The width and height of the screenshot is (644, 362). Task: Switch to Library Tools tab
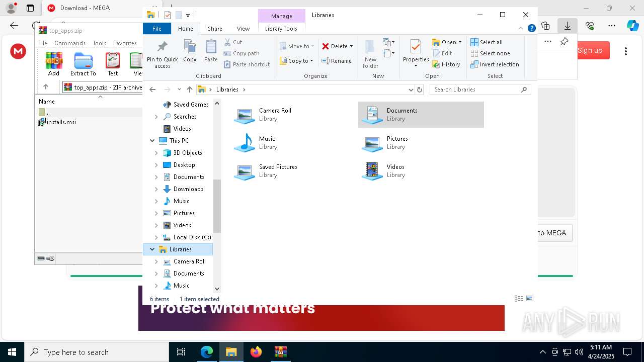tap(281, 29)
